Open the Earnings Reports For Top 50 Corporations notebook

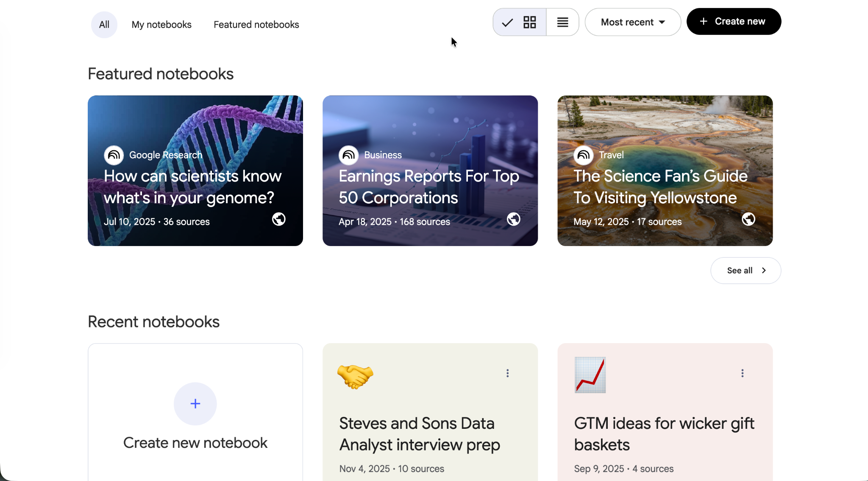click(x=429, y=187)
